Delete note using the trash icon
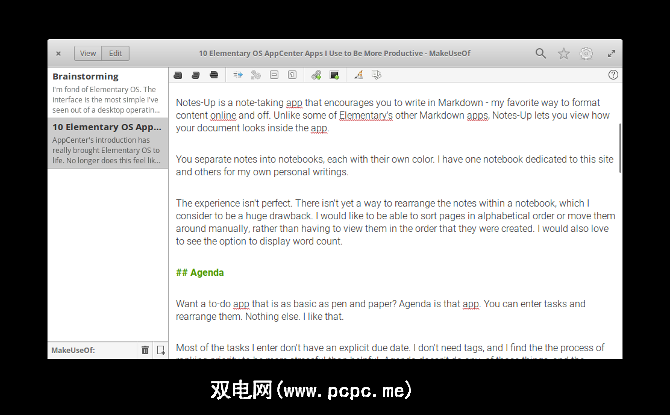670x415 pixels. pos(145,350)
